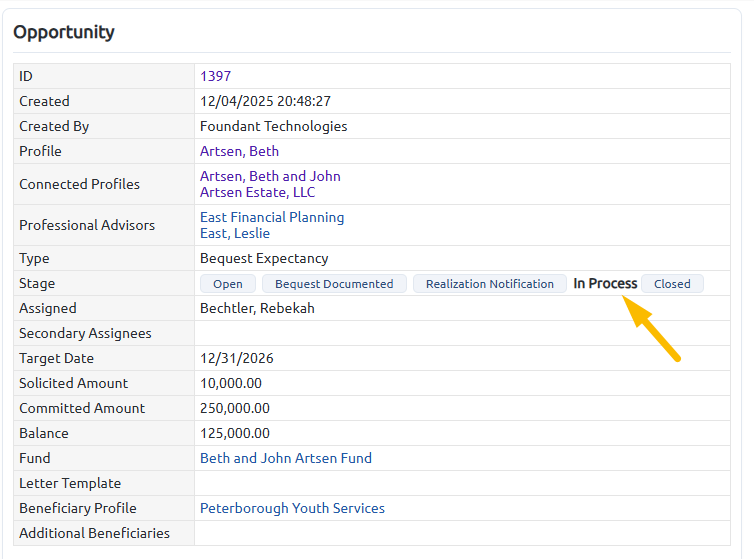
Task: Set stage to Open
Action: coord(228,284)
